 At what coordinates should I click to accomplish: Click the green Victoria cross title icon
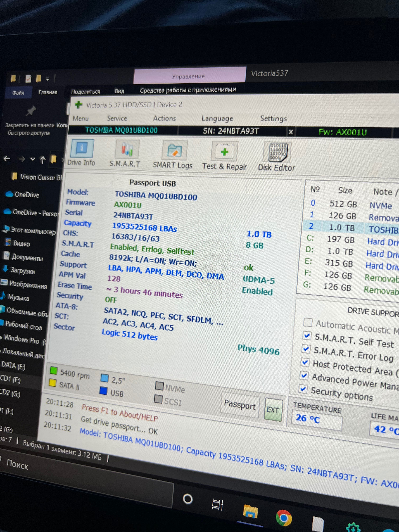pyautogui.click(x=78, y=105)
